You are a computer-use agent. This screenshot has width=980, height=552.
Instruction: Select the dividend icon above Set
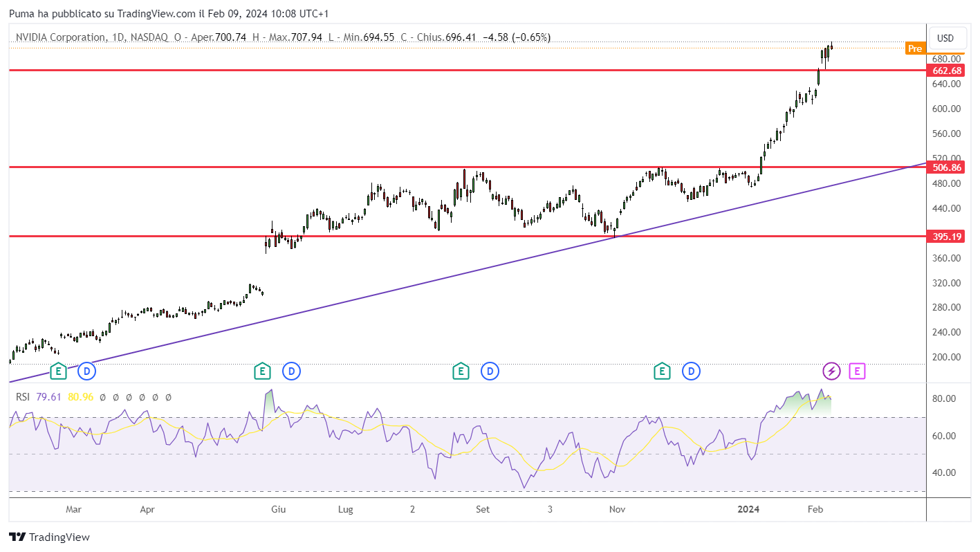tap(490, 371)
